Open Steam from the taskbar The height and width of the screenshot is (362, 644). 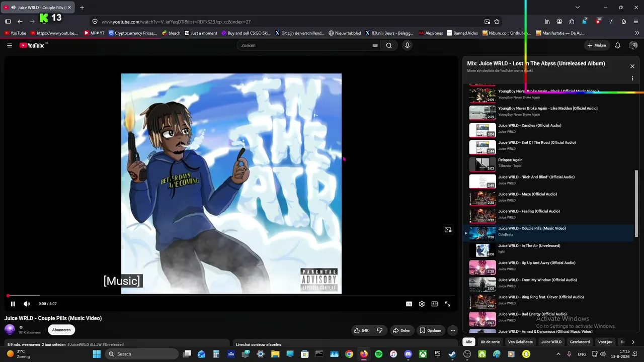coord(452,354)
